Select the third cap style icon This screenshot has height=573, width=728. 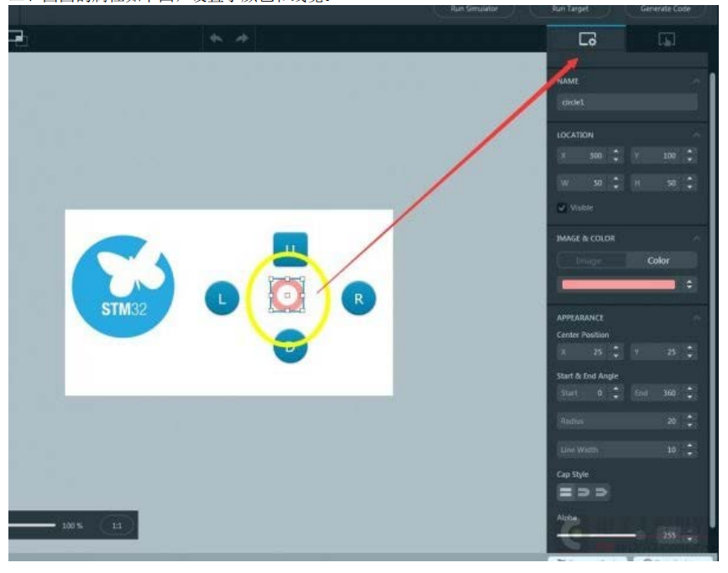click(x=600, y=492)
